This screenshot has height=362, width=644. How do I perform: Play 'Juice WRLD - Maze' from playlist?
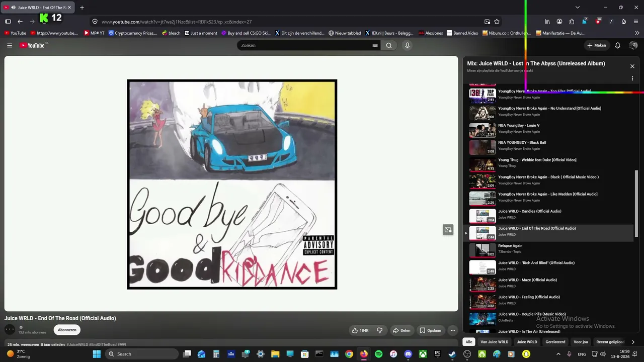tap(548, 284)
